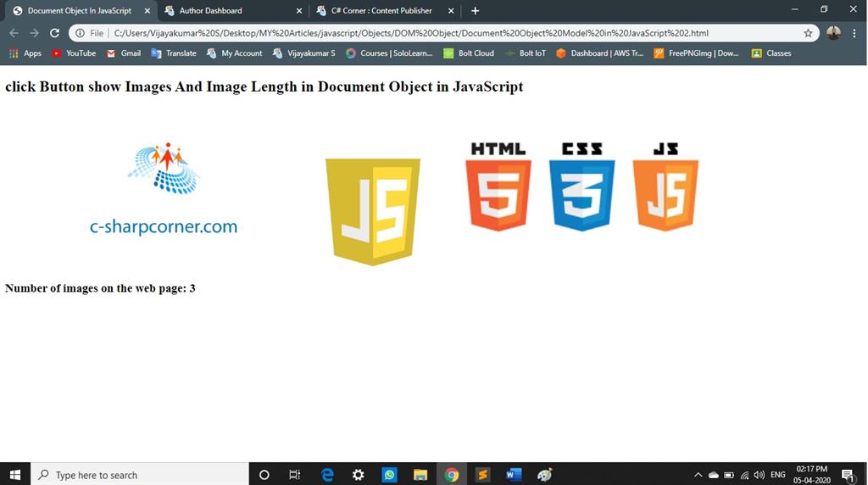The width and height of the screenshot is (868, 485).
Task: Open the Wi-Fi network tray icon
Action: (x=744, y=475)
